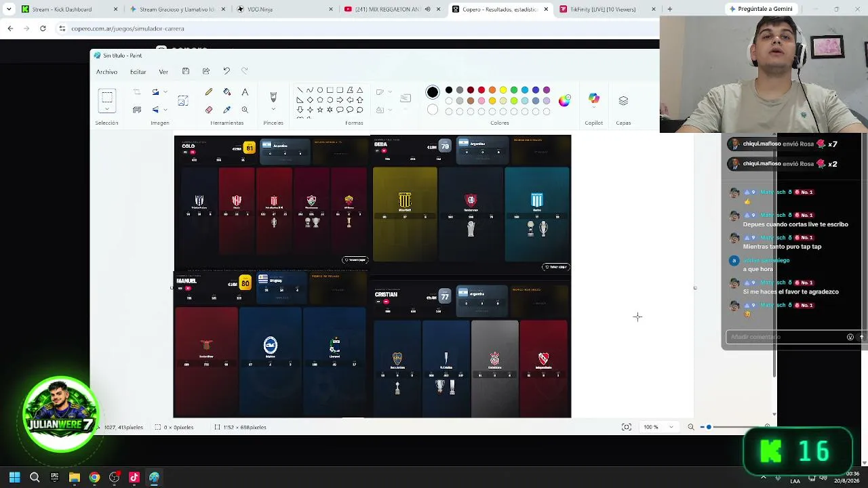Switch to the MIX REGGAETON tab

click(x=392, y=9)
